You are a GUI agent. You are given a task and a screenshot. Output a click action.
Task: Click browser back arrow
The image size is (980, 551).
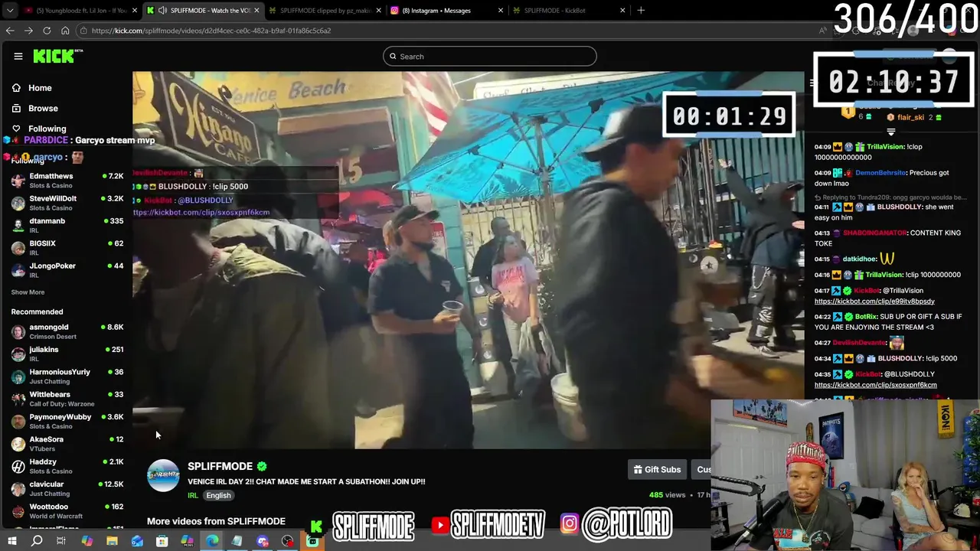[10, 31]
